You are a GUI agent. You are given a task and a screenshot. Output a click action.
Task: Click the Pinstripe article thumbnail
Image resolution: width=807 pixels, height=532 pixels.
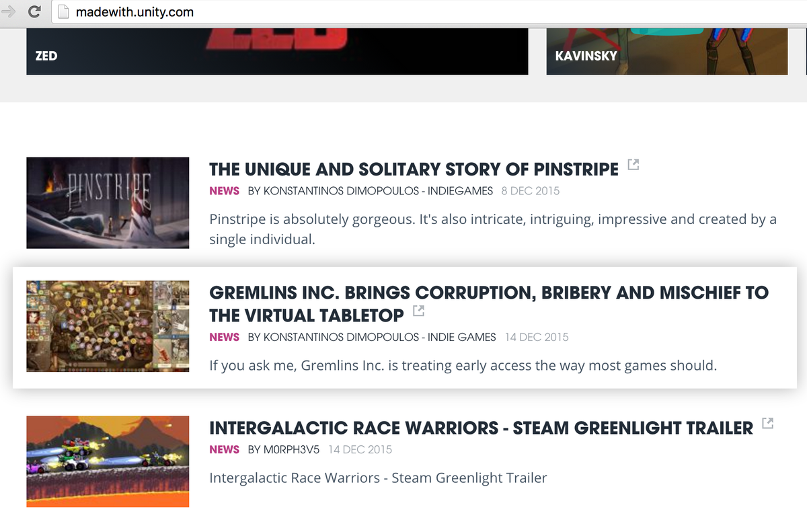pos(108,203)
